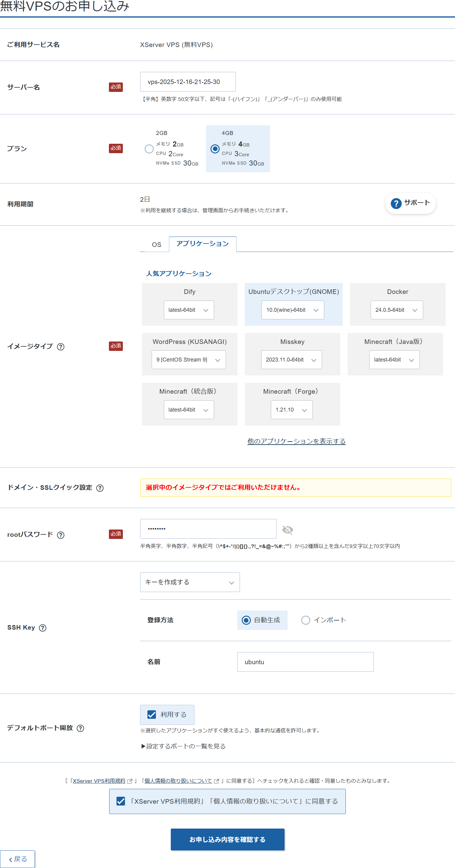The width and height of the screenshot is (455, 868).
Task: Click the red warning 選択中のイメージタイプではご利用いただけません
Action: [223, 487]
